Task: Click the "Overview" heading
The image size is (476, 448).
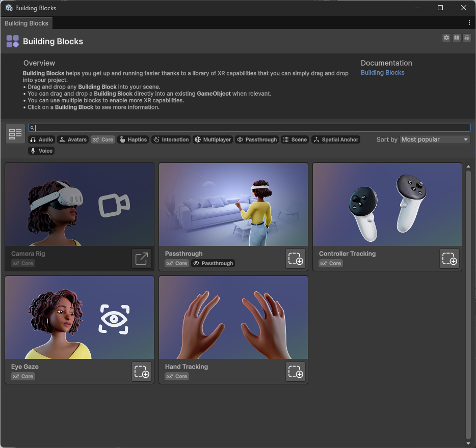Action: [39, 63]
